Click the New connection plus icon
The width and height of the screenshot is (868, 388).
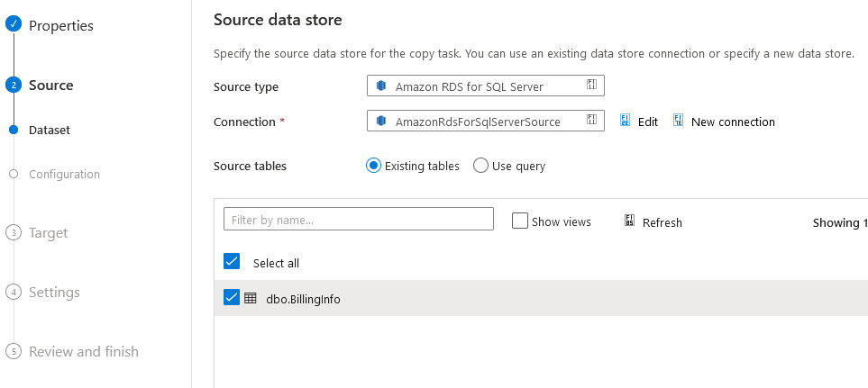pos(678,121)
